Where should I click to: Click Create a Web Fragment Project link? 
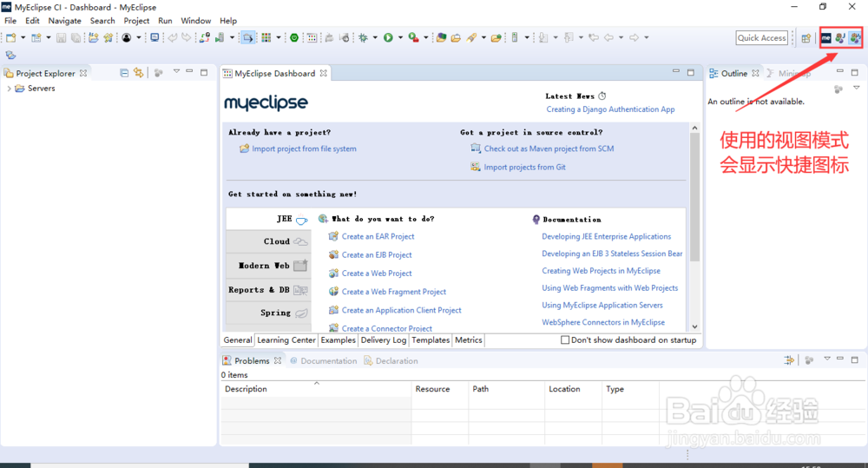click(393, 292)
